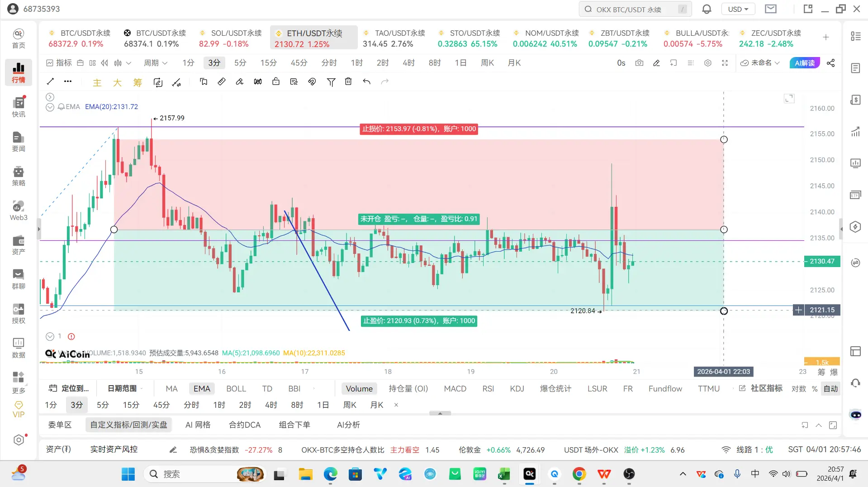Click the AI解读 button
Viewport: 868px width, 487px height.
pyautogui.click(x=805, y=63)
